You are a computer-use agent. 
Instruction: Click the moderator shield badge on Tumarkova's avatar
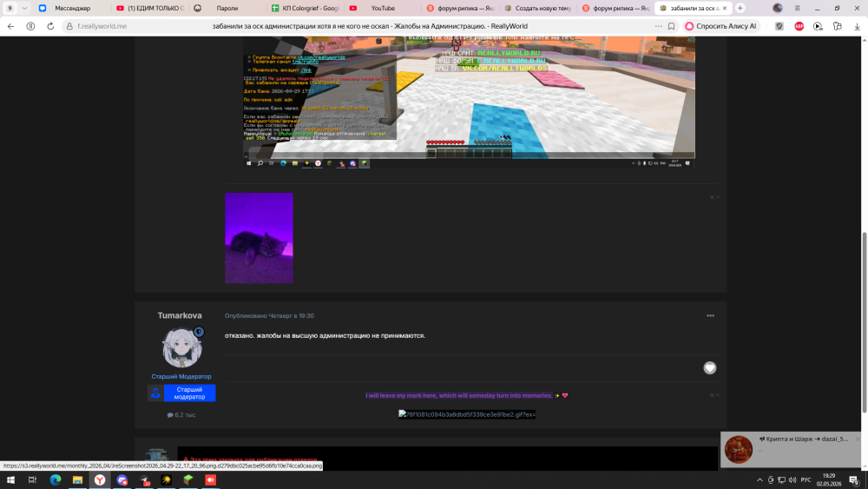tap(199, 332)
